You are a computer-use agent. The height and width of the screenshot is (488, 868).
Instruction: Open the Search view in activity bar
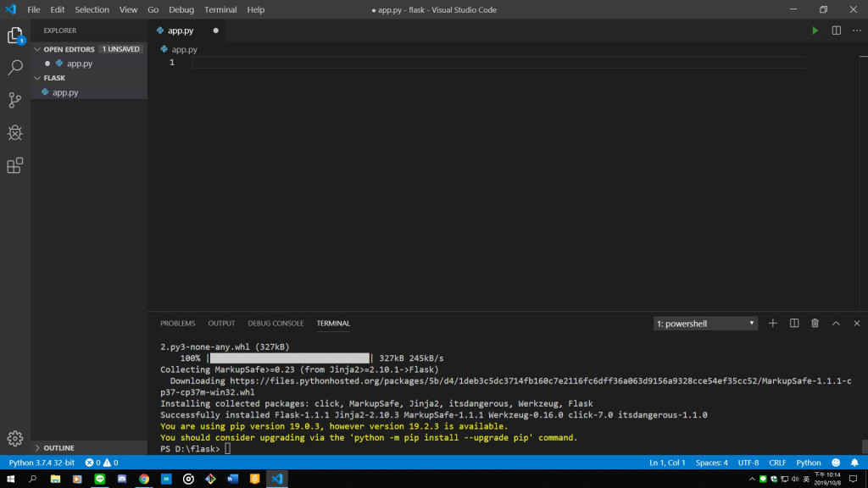point(15,68)
